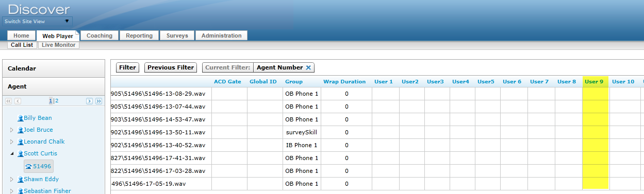Switch to the Coaching tab
Viewport: 644px width, 194px height.
100,36
